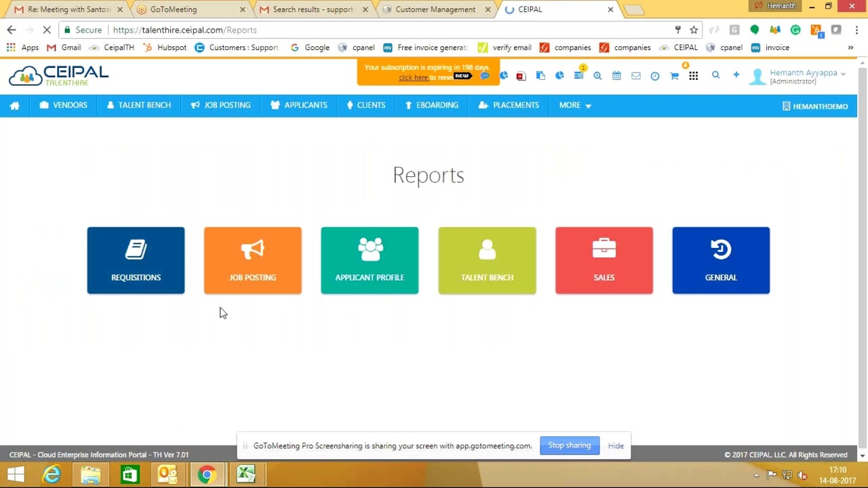
Task: Open the Chrome three-dot menu
Action: [857, 30]
